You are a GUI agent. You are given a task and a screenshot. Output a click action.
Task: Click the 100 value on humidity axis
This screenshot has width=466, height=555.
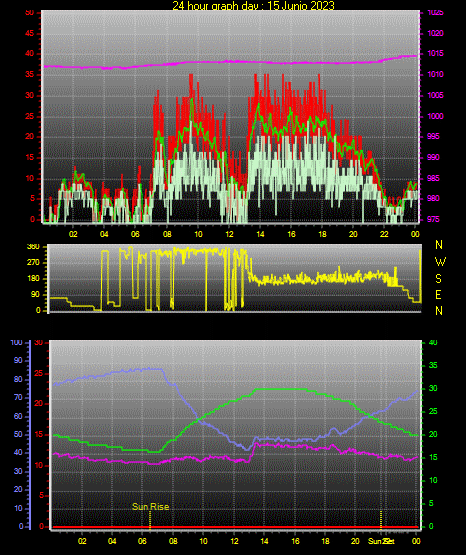click(16, 343)
